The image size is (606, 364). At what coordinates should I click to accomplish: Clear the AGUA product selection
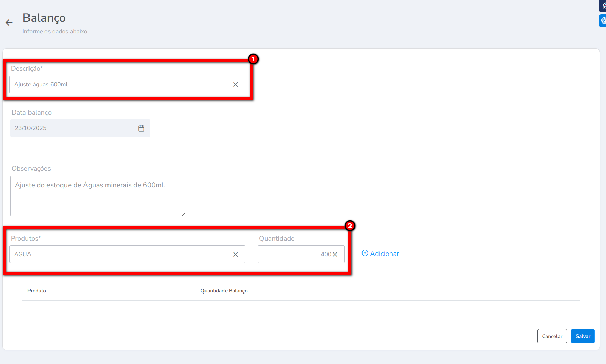click(236, 255)
